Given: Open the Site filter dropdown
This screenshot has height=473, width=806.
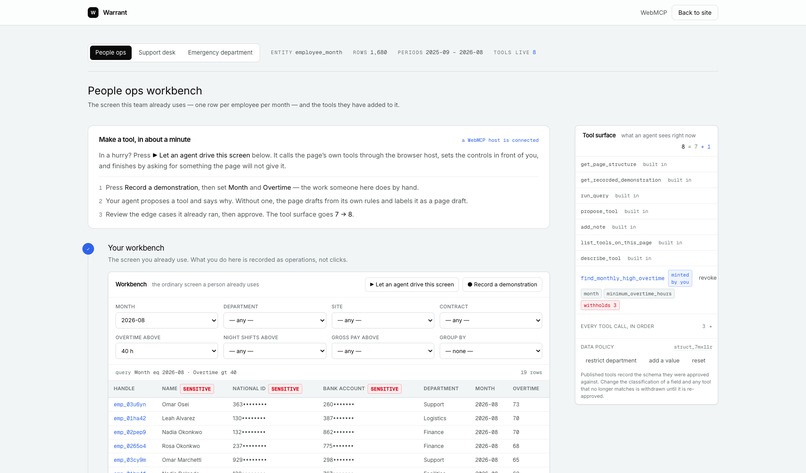Looking at the screenshot, I should pos(383,320).
